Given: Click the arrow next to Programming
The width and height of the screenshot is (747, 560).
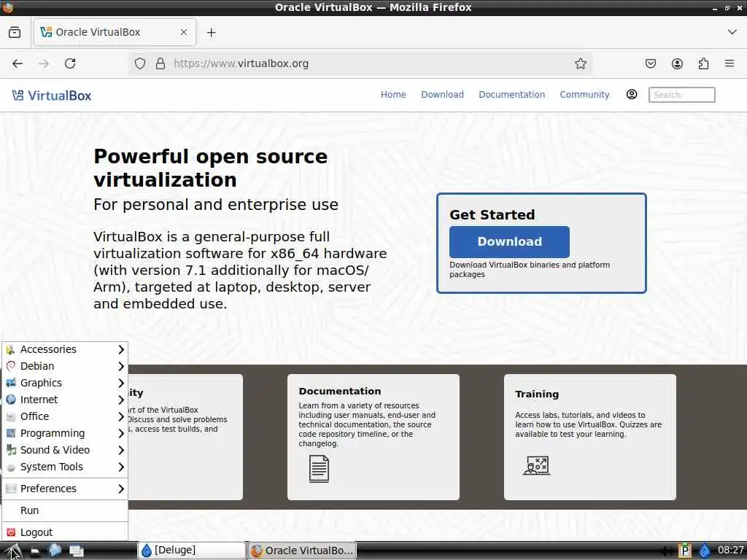Looking at the screenshot, I should point(121,433).
